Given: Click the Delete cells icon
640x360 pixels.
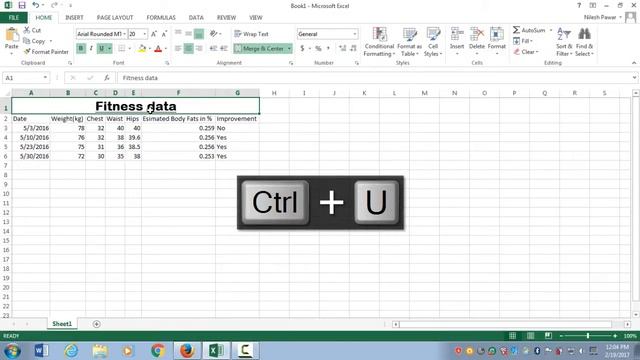Looking at the screenshot, I should [x=477, y=35].
